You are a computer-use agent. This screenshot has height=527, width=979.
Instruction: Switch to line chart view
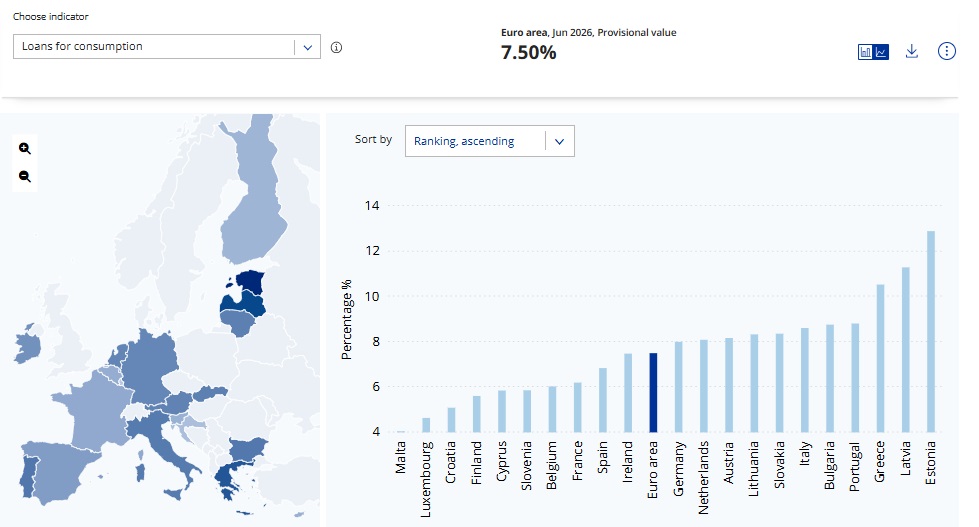click(x=881, y=52)
